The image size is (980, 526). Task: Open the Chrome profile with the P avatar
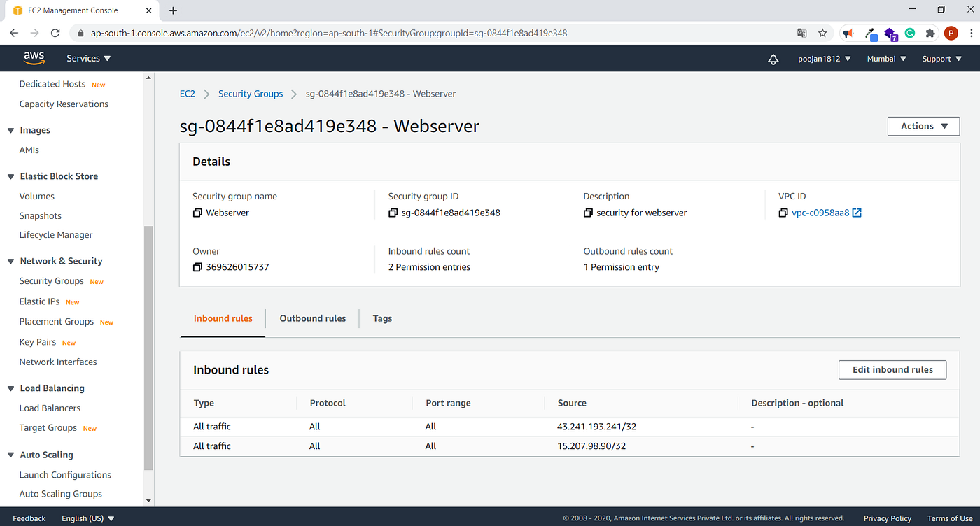point(951,33)
